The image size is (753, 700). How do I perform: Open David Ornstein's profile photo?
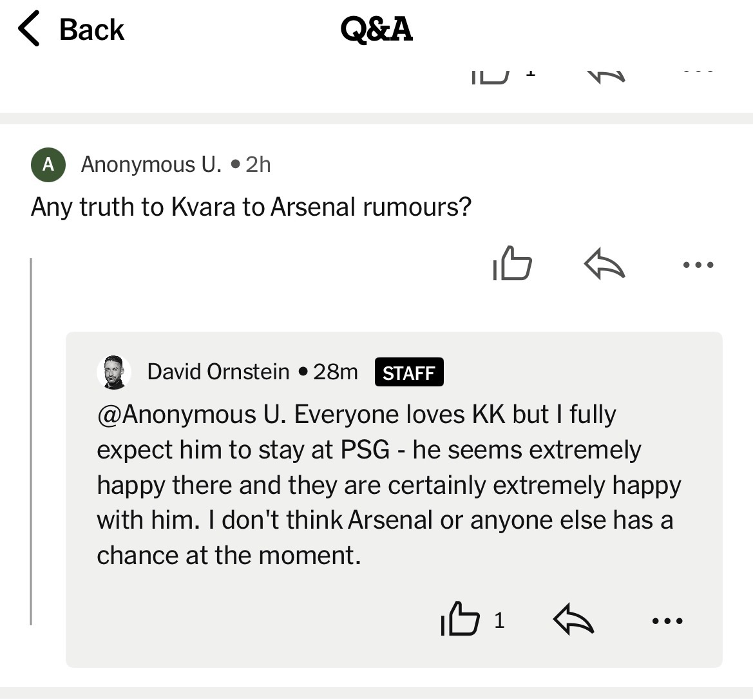(x=114, y=372)
